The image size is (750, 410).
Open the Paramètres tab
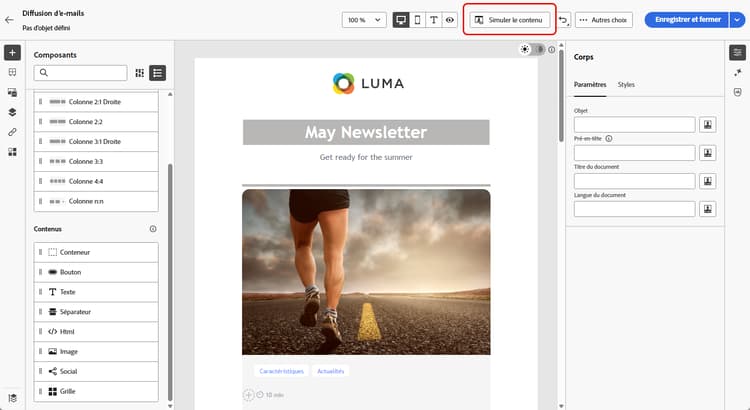(590, 85)
